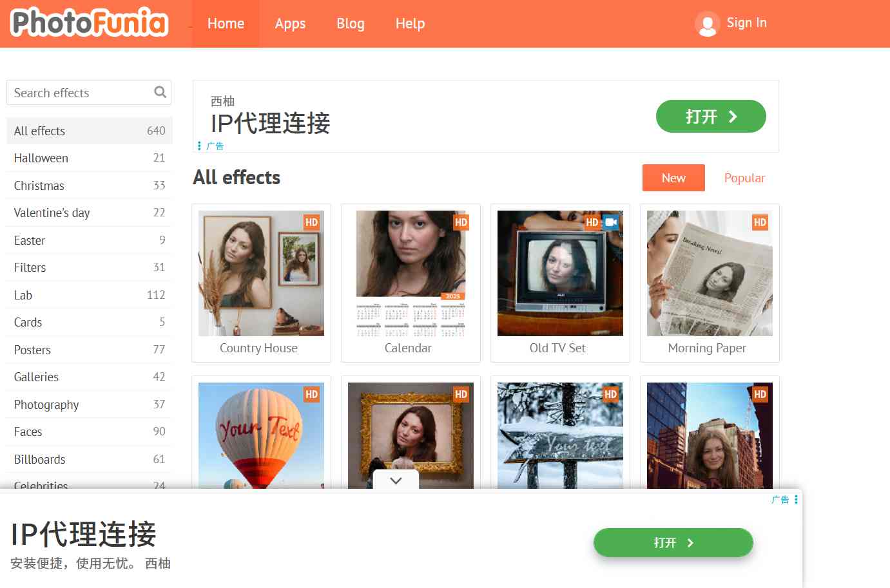Click the green 打开 button in top ad

710,117
